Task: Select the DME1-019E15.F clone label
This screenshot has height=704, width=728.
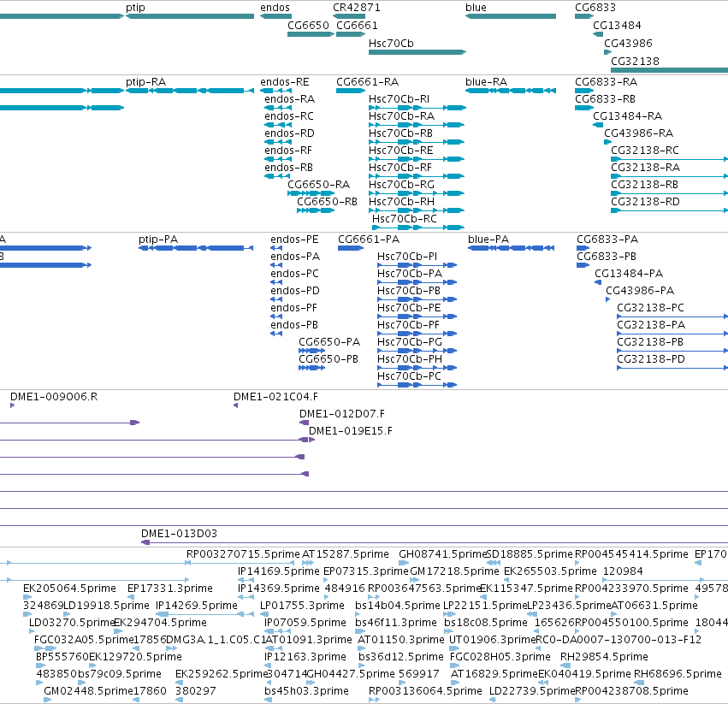Action: (x=351, y=431)
